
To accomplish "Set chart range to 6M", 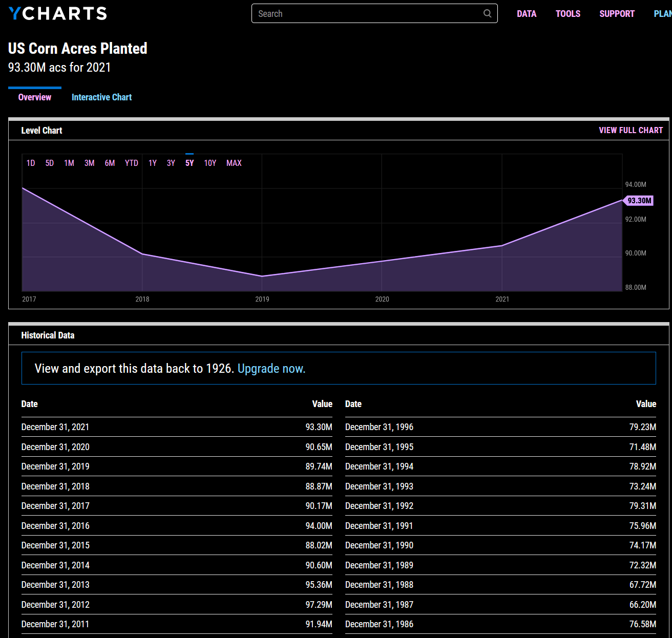I will pos(110,163).
